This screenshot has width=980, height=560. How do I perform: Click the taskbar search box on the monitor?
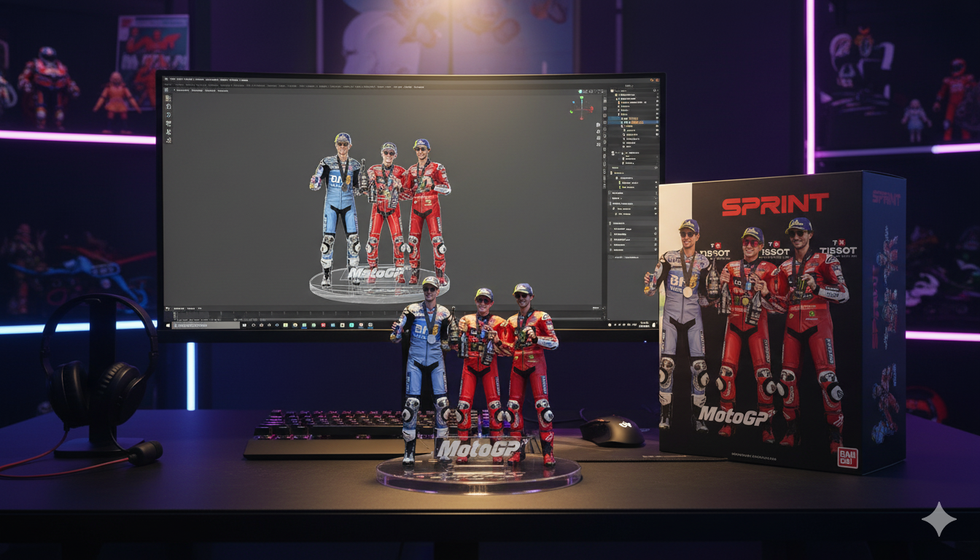[206, 325]
